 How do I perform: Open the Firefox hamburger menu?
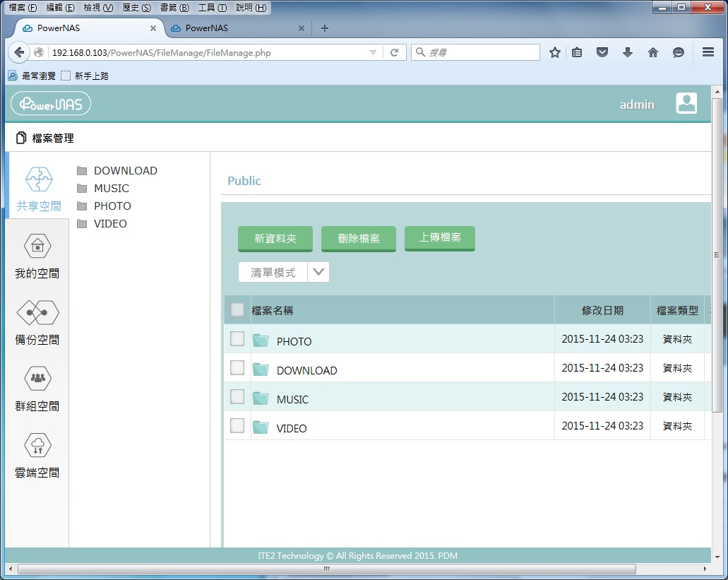pos(708,52)
